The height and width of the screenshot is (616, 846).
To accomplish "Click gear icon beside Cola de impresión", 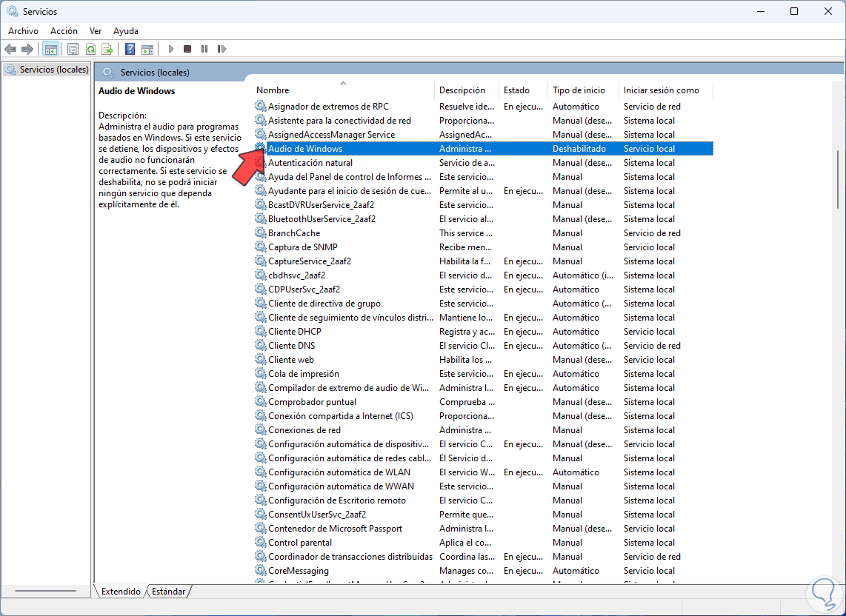I will point(261,373).
